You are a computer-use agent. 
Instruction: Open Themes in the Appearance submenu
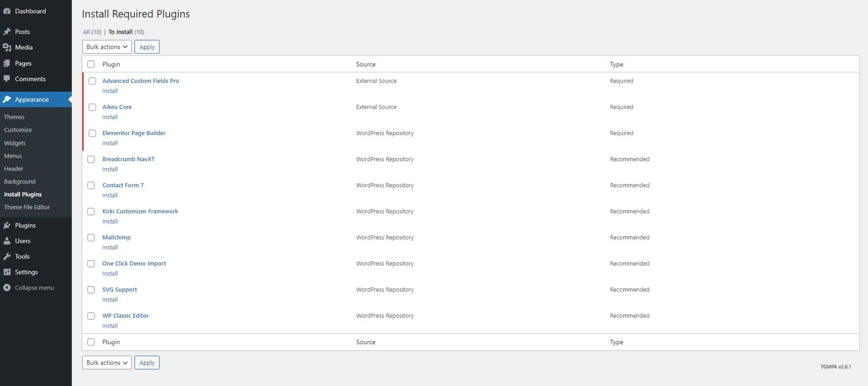tap(14, 117)
